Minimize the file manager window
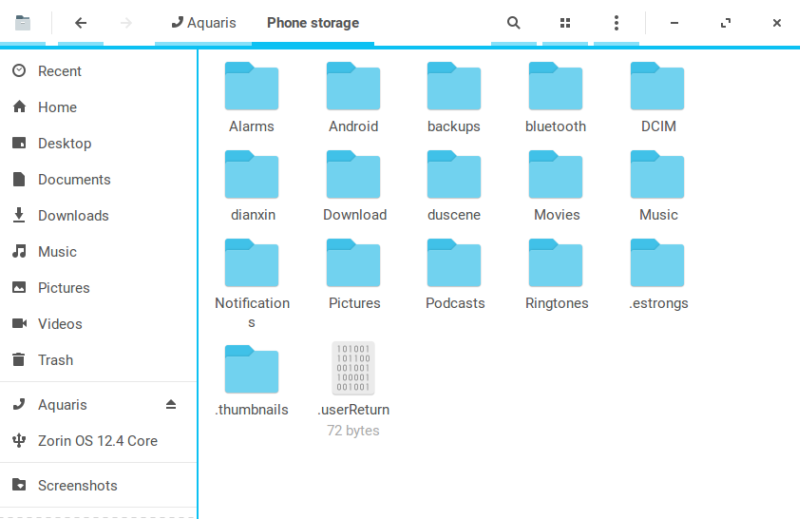800x519 pixels. (x=674, y=23)
